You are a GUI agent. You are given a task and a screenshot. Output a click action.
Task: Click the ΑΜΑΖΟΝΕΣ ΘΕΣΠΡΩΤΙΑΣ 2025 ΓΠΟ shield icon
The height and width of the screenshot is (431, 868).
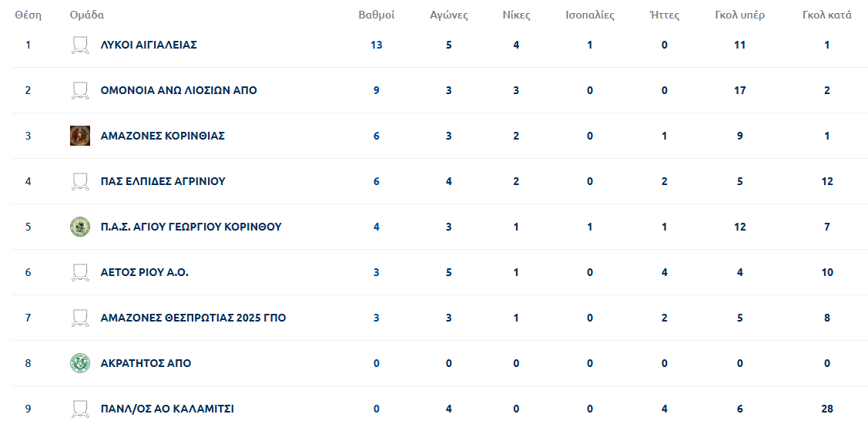79,318
